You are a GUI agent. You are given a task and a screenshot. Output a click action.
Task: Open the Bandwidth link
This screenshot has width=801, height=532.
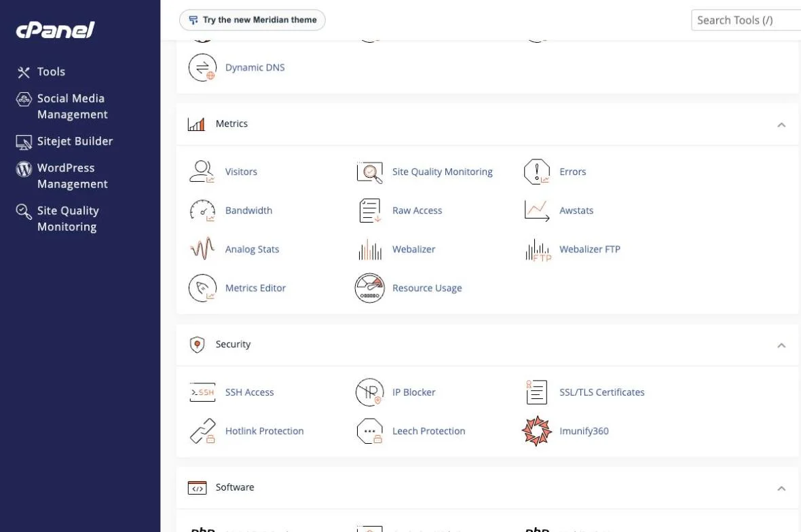point(248,210)
